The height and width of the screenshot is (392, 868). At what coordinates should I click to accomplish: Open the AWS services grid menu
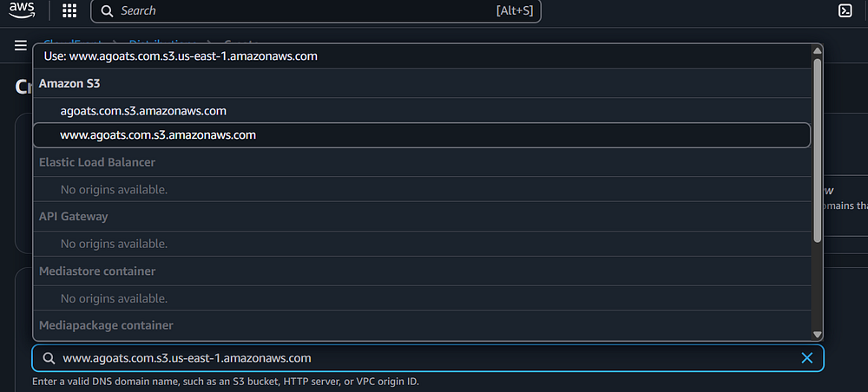(69, 11)
